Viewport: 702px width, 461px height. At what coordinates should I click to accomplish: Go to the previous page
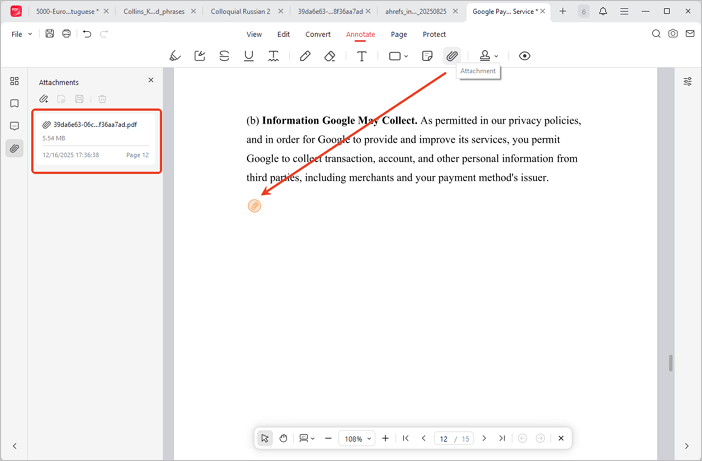(x=424, y=438)
